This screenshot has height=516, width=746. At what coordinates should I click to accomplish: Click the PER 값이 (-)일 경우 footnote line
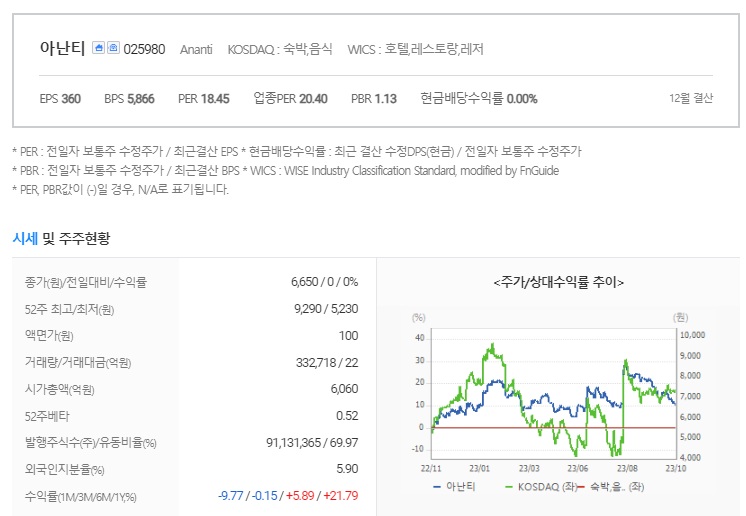pyautogui.click(x=120, y=190)
